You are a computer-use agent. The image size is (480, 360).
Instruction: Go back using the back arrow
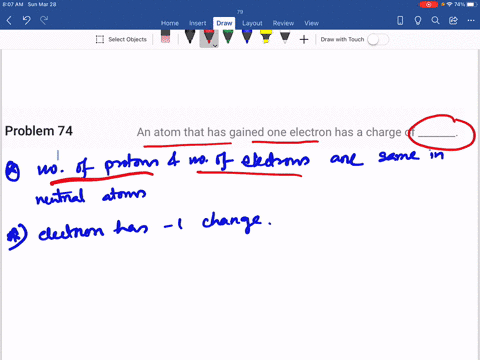click(9, 21)
